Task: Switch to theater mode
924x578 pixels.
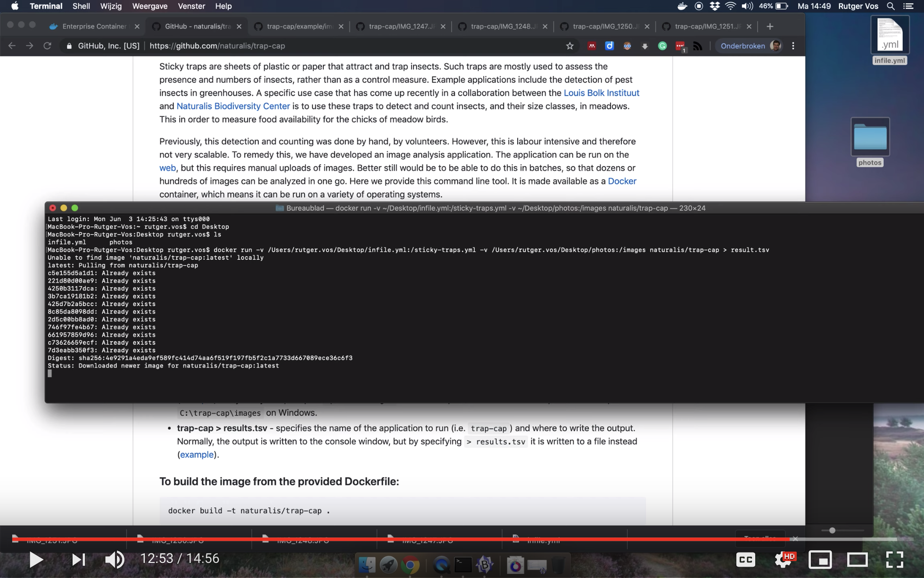Action: coord(857,560)
